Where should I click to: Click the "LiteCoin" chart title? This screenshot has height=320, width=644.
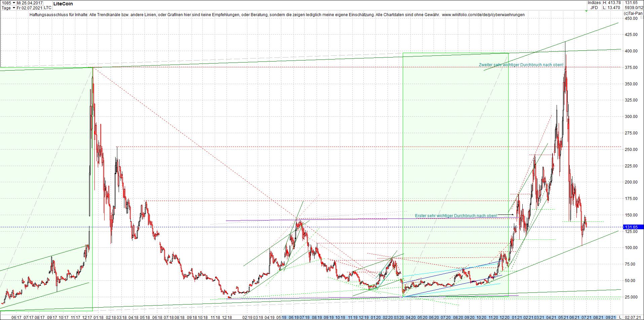pyautogui.click(x=63, y=3)
